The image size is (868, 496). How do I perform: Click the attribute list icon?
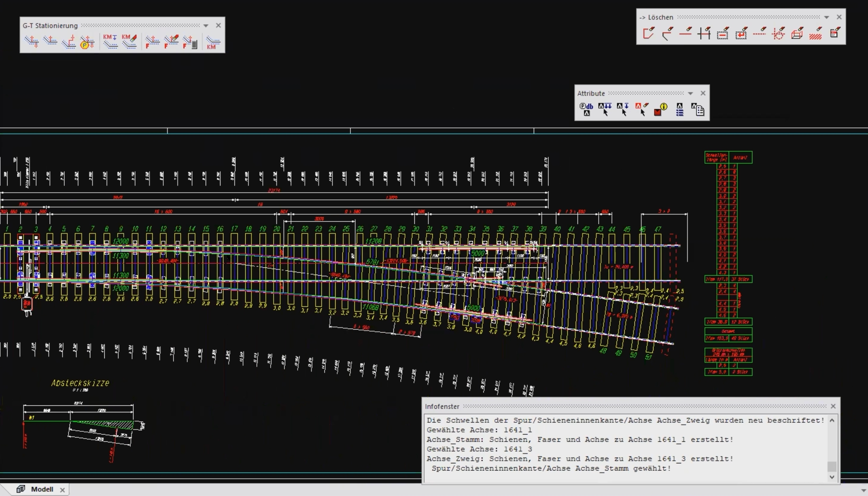tap(680, 109)
